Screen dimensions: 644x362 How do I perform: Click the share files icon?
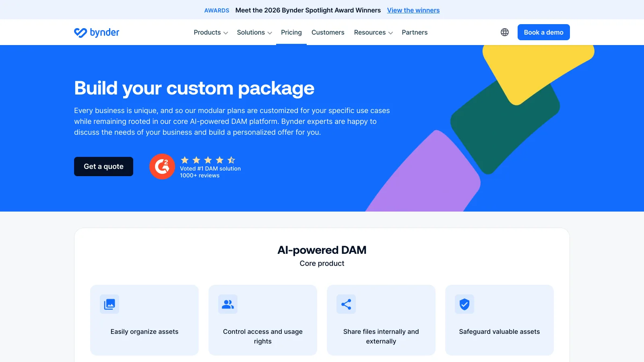pyautogui.click(x=346, y=304)
